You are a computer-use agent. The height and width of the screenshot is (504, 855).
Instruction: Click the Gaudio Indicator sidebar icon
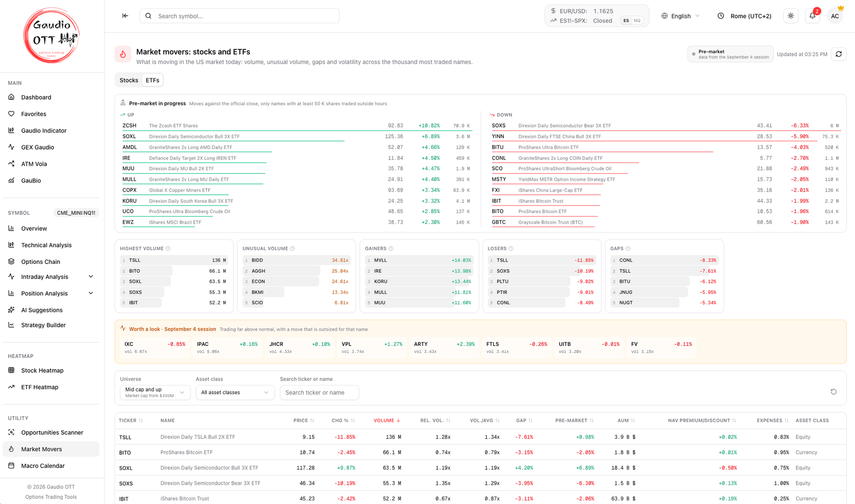tap(12, 131)
